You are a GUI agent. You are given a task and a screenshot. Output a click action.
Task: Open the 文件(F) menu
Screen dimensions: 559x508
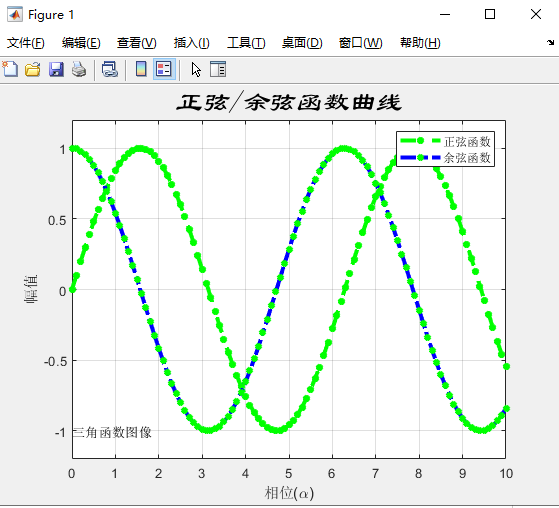[x=26, y=43]
